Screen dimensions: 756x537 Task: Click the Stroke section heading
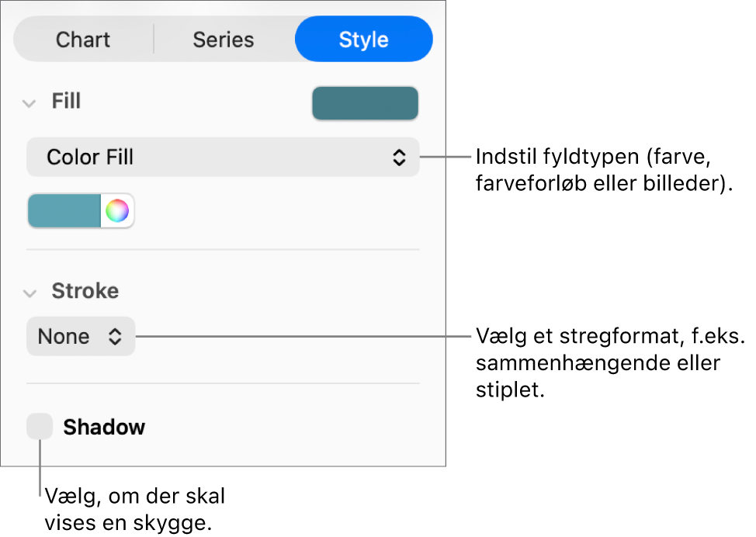[x=85, y=291]
